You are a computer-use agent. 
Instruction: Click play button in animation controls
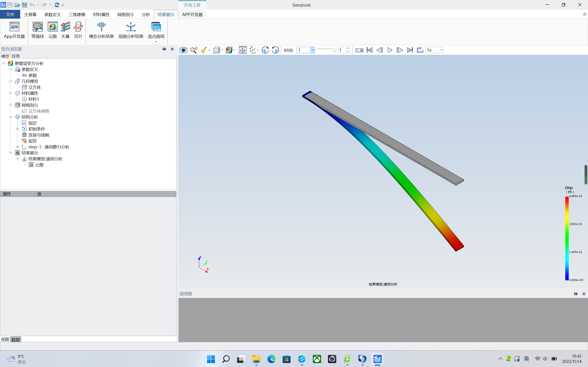pyautogui.click(x=390, y=50)
